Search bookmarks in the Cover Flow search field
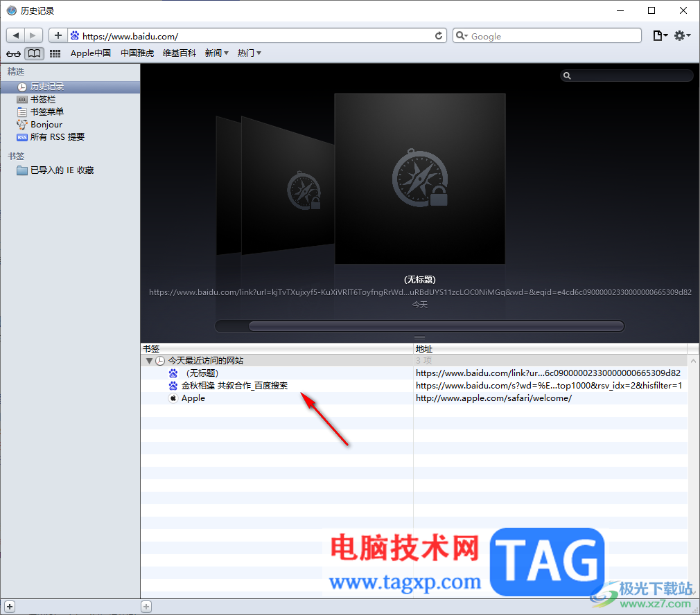The height and width of the screenshot is (615, 700). [x=627, y=75]
